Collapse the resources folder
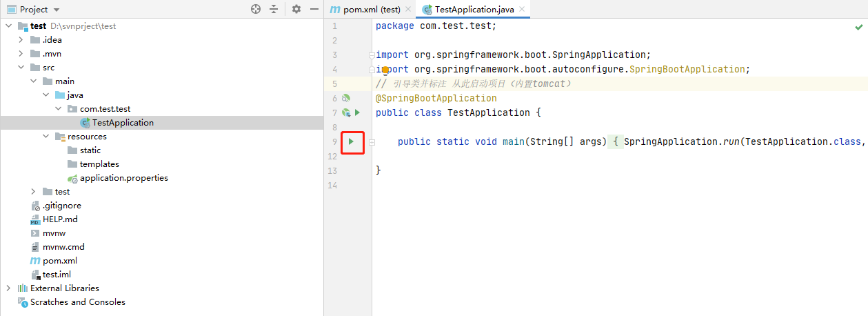Image resolution: width=868 pixels, height=316 pixels. (46, 137)
